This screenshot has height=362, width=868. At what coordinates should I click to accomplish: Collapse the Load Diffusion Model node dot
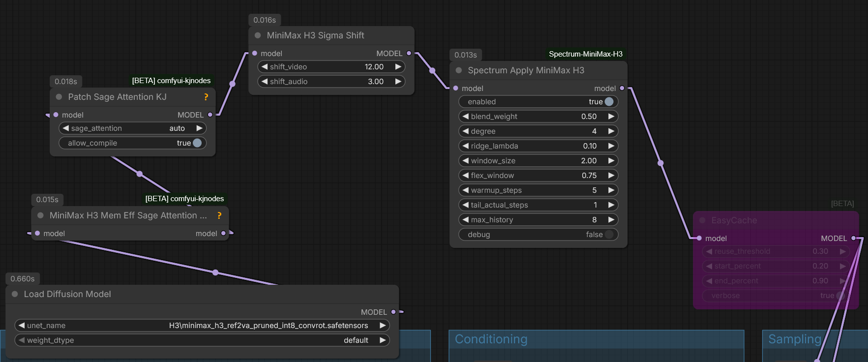pos(15,294)
